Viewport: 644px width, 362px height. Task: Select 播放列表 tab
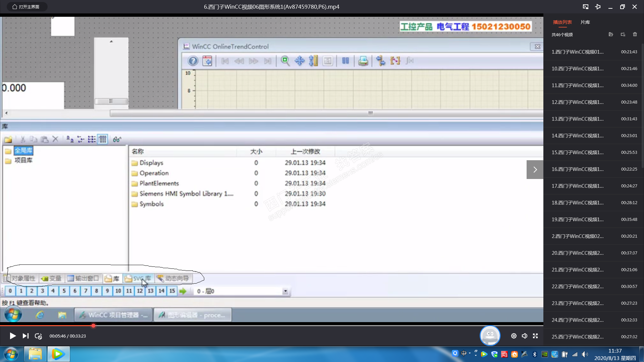coord(562,22)
